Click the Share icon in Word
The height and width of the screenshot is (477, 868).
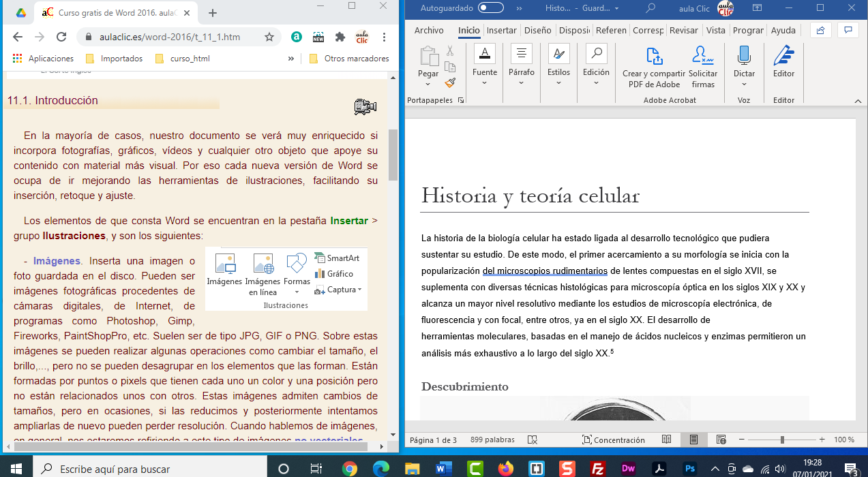click(821, 30)
